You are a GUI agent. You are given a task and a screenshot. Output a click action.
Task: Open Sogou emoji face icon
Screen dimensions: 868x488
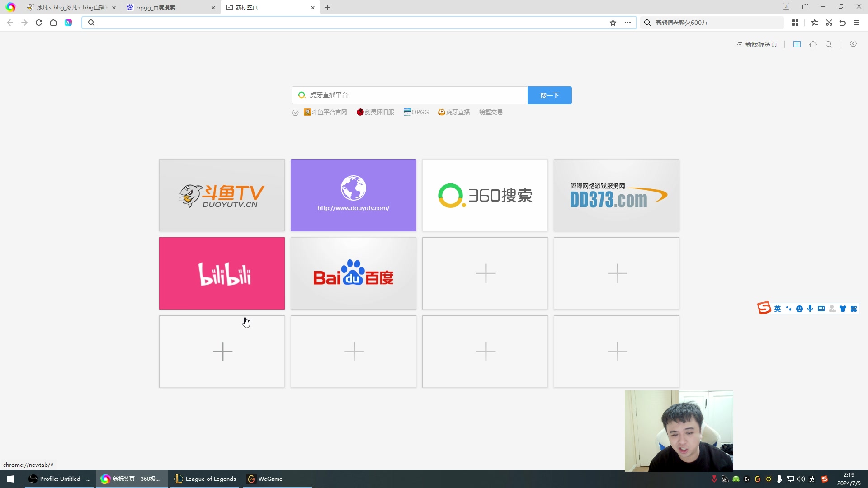coord(799,309)
